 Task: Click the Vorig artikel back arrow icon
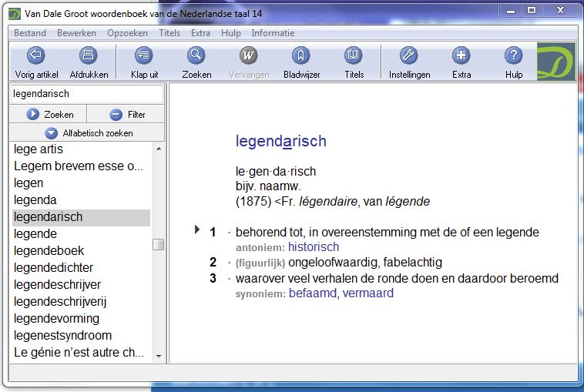click(x=36, y=55)
